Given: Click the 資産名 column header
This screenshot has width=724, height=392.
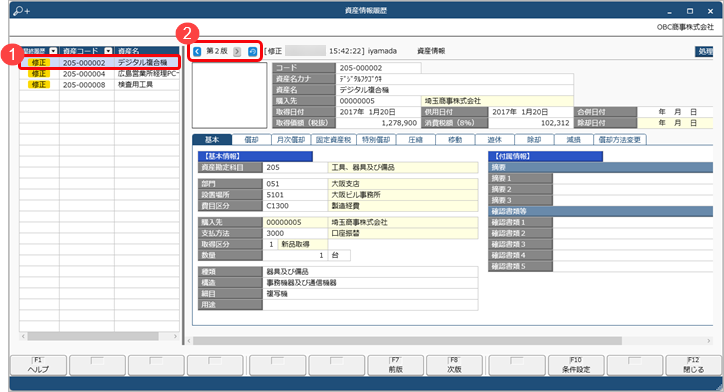Looking at the screenshot, I should click(x=147, y=51).
